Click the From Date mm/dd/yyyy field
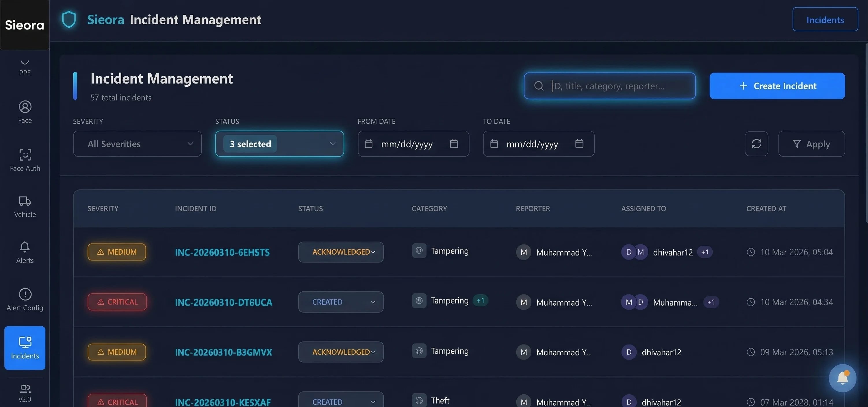The width and height of the screenshot is (868, 407). 413,144
